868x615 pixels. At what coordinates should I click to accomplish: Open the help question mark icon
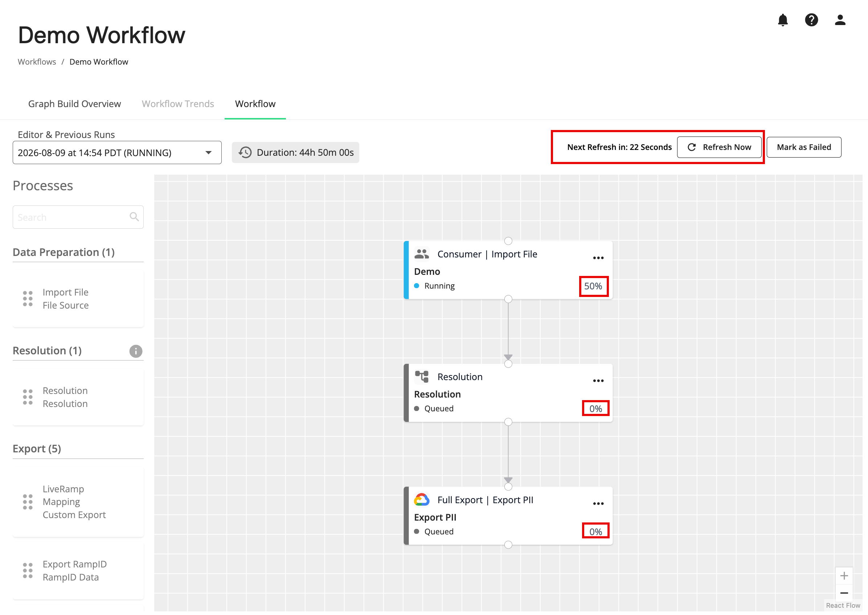811,20
